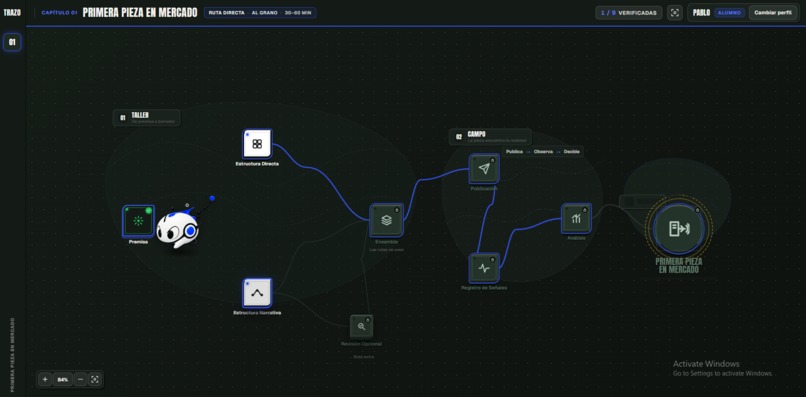
Task: Click the focus-view icon in top bar
Action: (674, 13)
